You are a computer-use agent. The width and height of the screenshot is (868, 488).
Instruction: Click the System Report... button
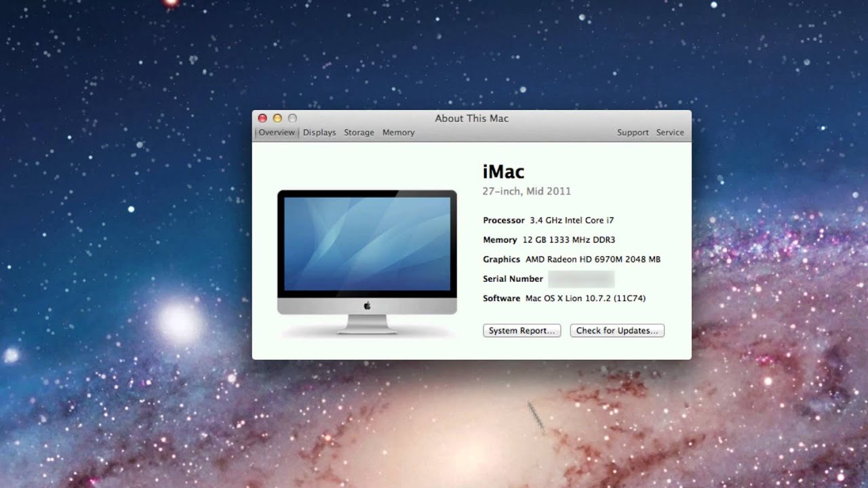521,331
